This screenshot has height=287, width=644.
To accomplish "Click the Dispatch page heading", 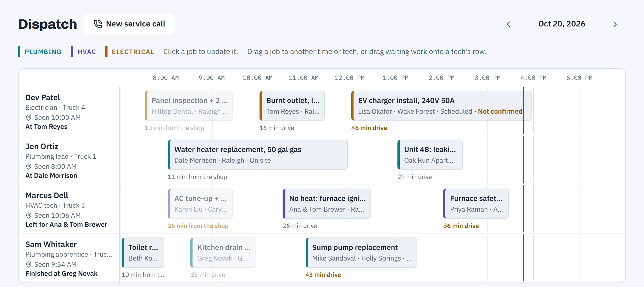I will click(48, 24).
